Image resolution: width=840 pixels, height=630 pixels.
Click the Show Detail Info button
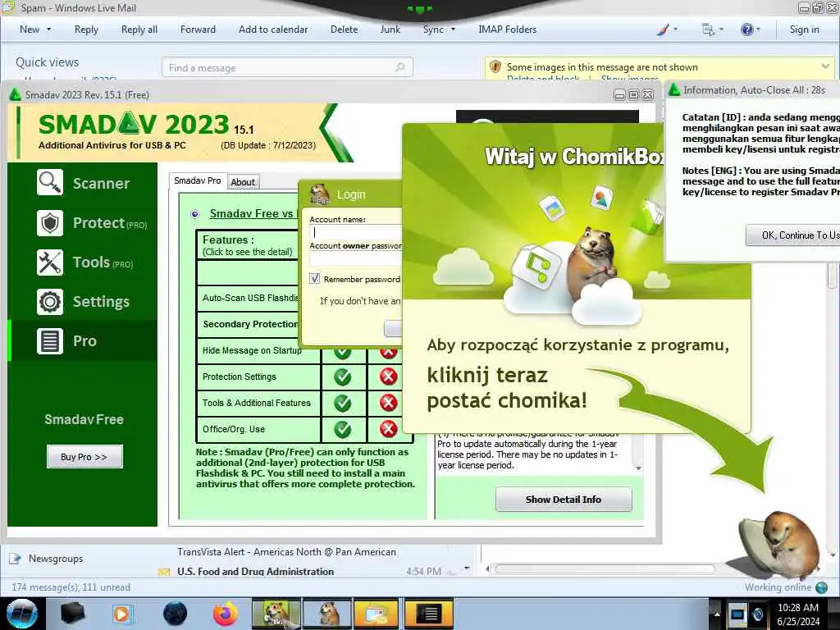[x=564, y=500]
